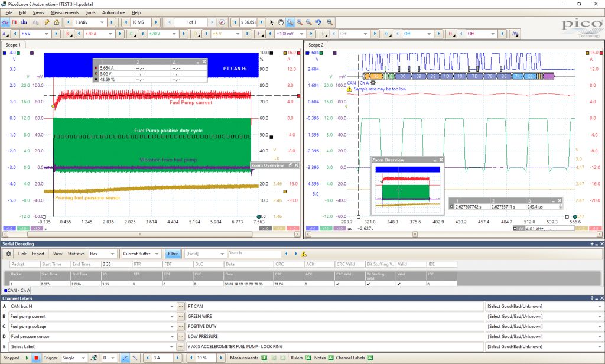Click the serial decoding warning icon
Viewport: 605px width, 364px height.
304,253
